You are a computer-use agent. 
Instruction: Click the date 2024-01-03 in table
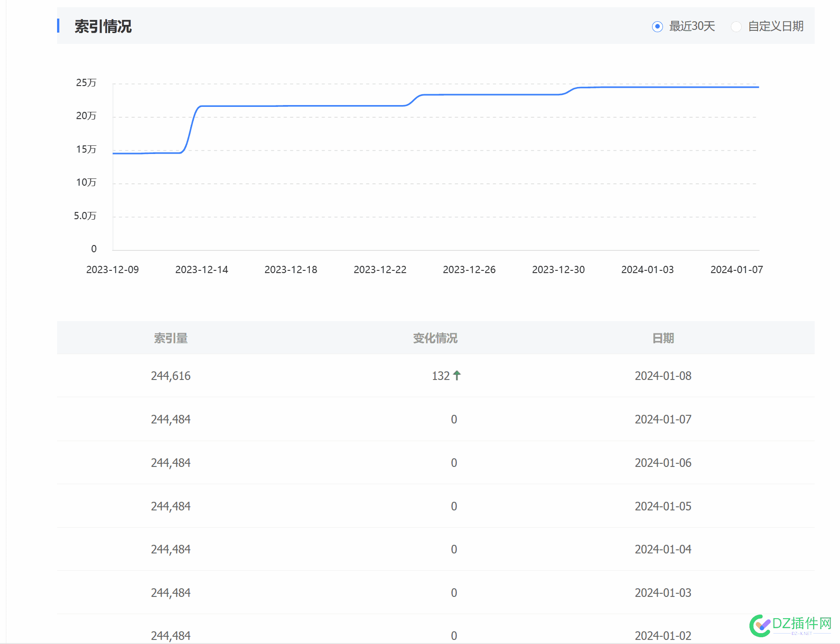coord(663,593)
